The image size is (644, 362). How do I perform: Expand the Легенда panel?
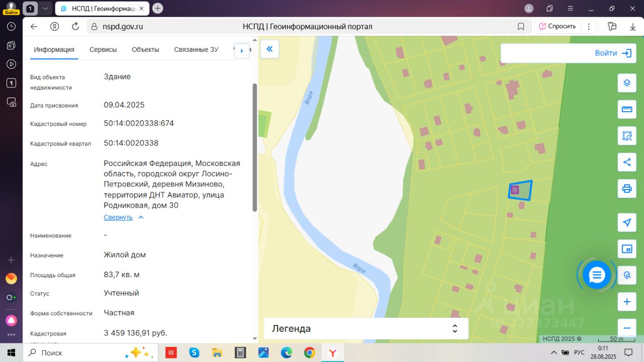366,329
